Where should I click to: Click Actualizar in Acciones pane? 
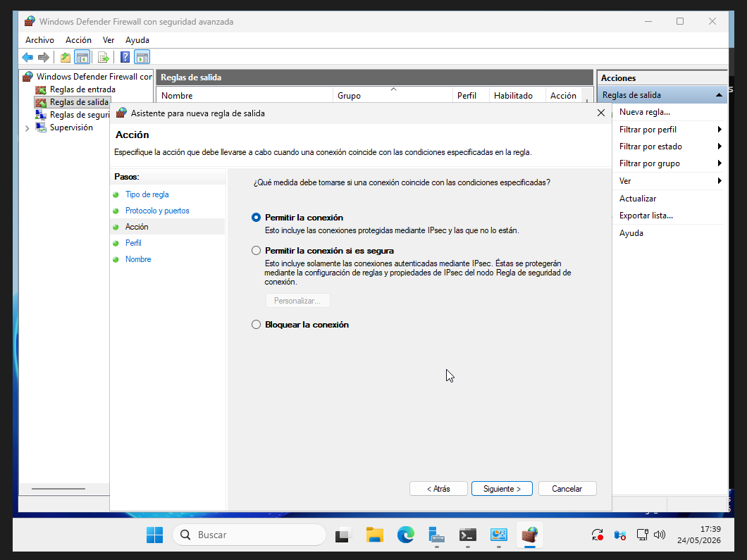[x=638, y=199]
